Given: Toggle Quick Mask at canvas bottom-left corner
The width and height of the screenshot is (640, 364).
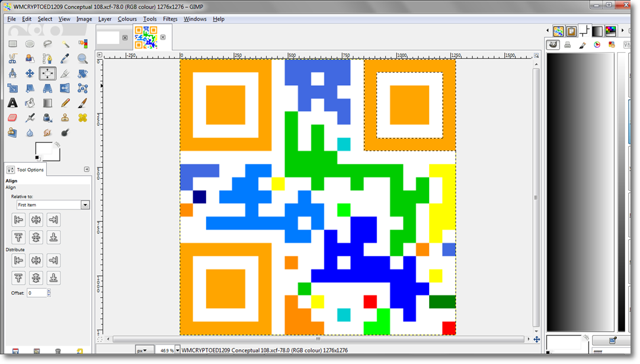Looking at the screenshot, I should pos(100,339).
